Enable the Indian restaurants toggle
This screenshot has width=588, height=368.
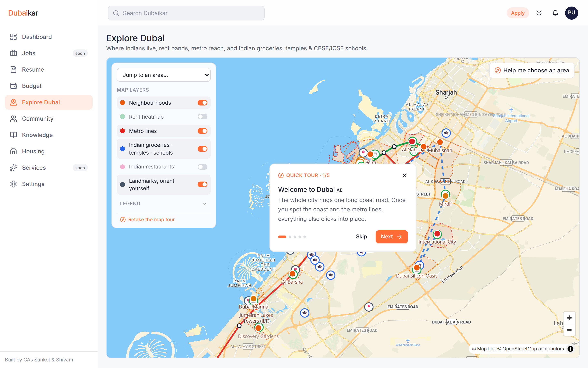202,167
